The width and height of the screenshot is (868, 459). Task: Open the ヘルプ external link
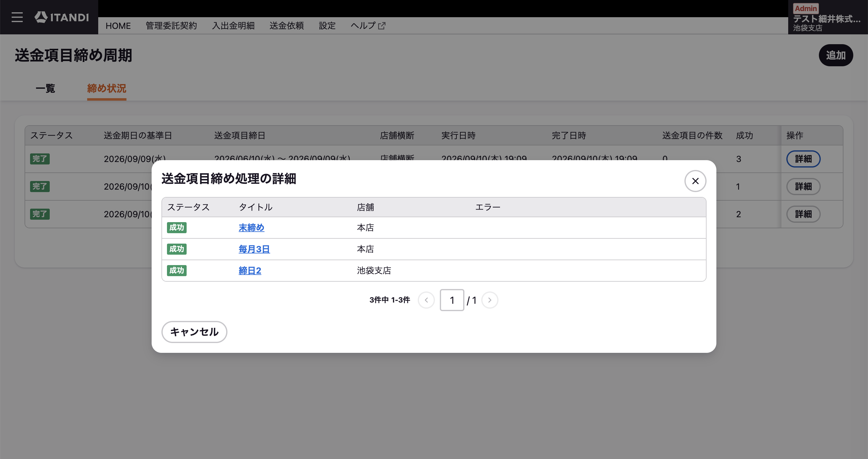[x=368, y=25]
